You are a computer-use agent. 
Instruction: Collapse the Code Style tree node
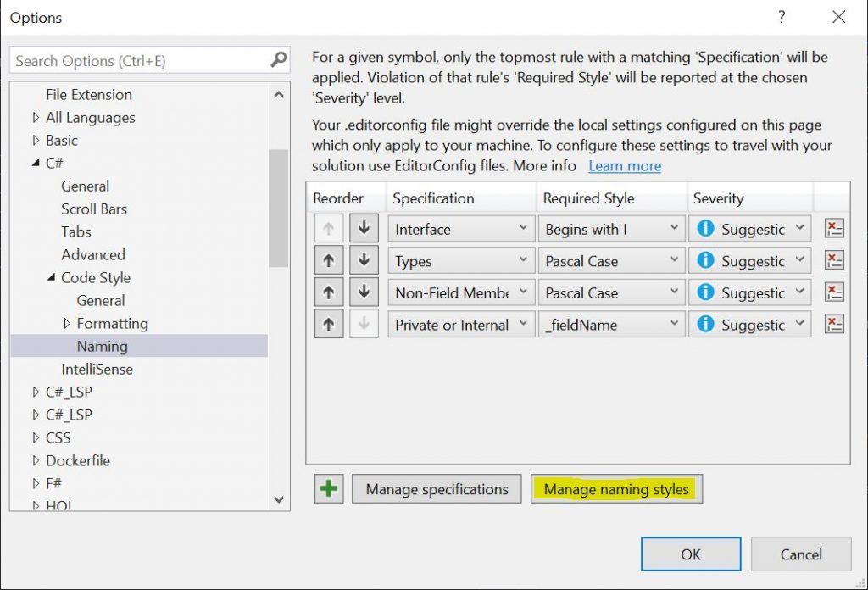coord(51,278)
